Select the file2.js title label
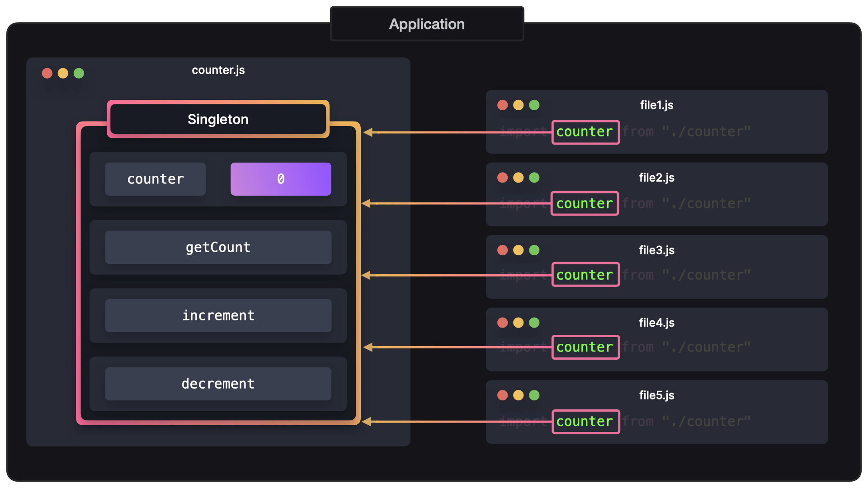 tap(657, 178)
